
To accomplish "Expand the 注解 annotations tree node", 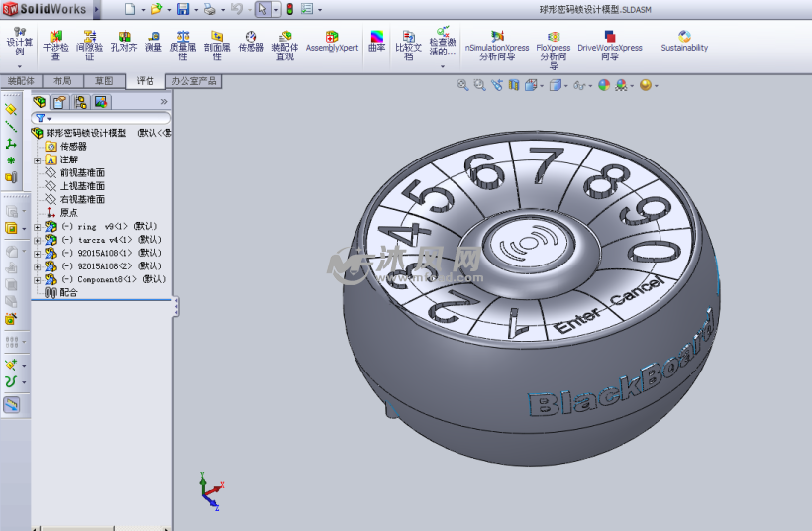I will pos(38,160).
